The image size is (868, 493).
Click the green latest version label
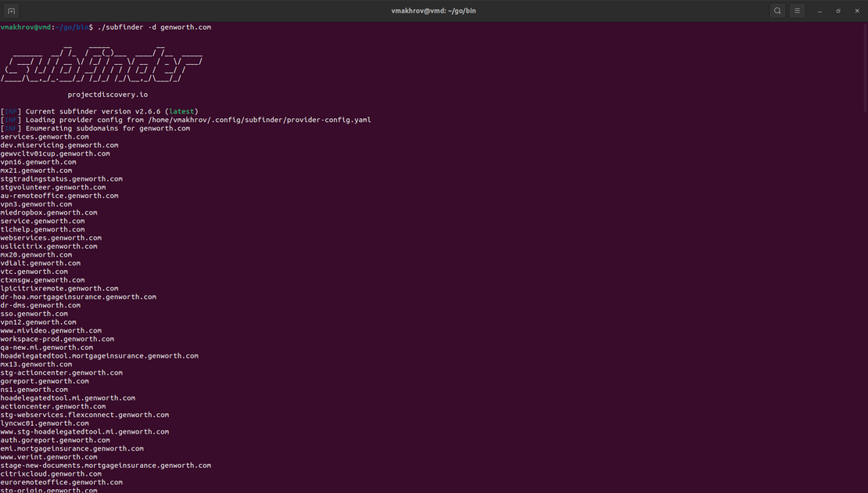[181, 111]
